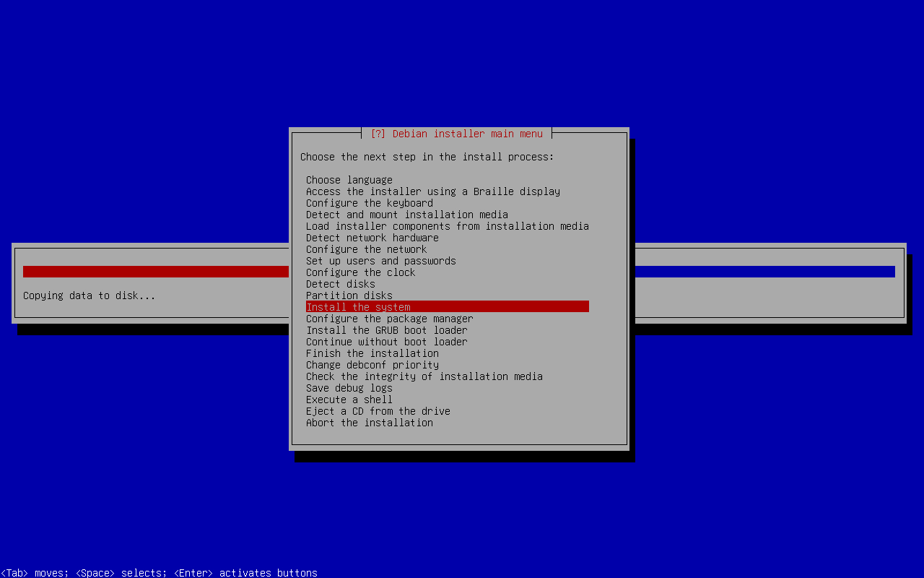Select the Detect disks entry
This screenshot has width=924, height=578.
point(340,284)
